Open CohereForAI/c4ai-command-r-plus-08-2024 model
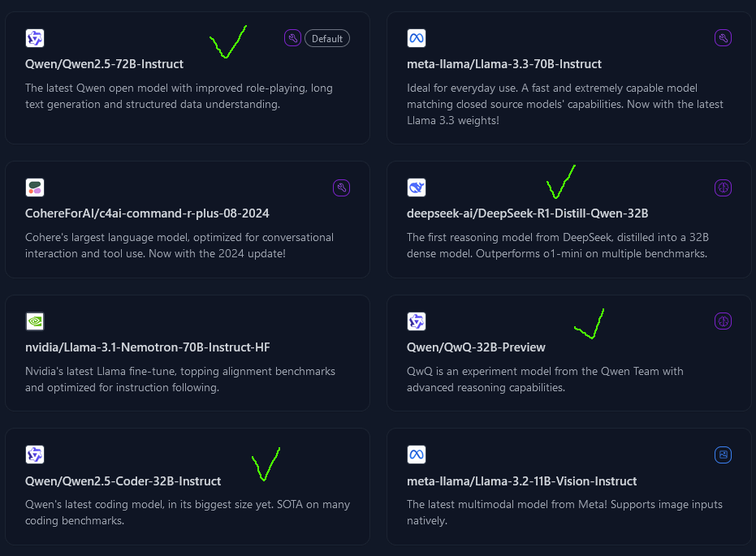This screenshot has width=756, height=556. (147, 213)
